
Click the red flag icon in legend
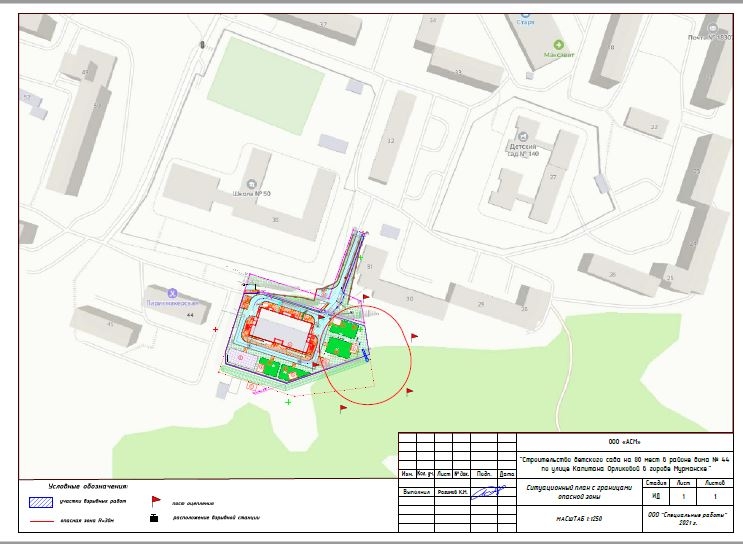click(155, 500)
